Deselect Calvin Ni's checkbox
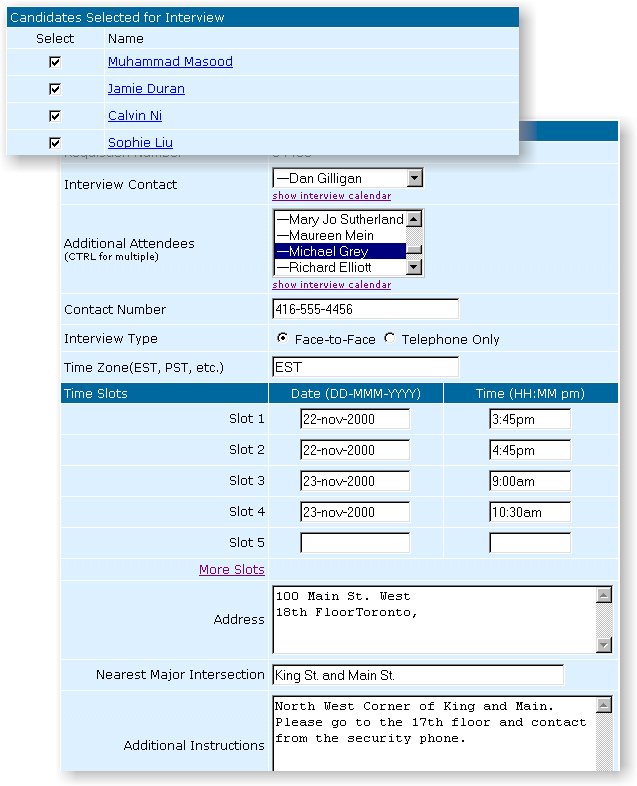The image size is (637, 786). tap(55, 116)
